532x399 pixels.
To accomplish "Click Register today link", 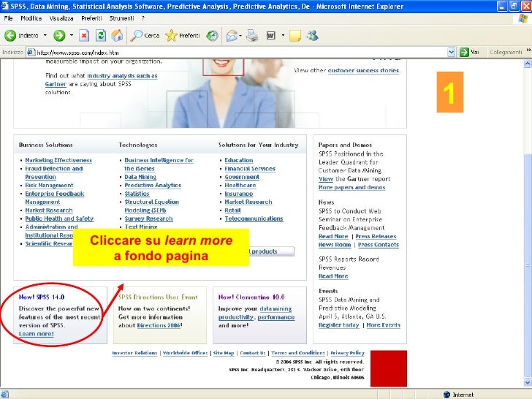I will [x=338, y=325].
